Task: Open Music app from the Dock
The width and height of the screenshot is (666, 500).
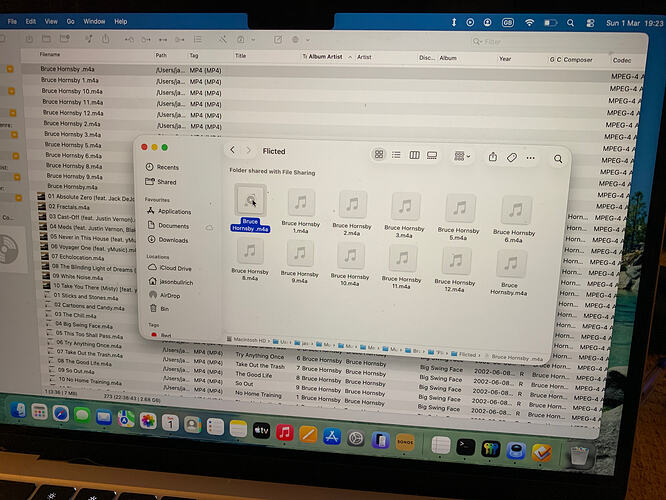Action: click(285, 433)
